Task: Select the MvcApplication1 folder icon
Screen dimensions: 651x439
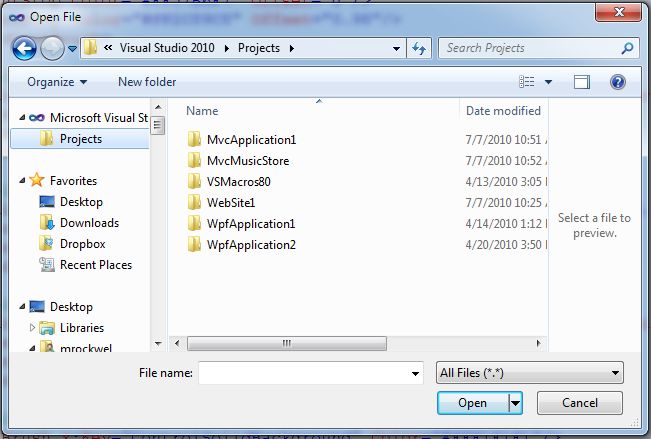Action: (194, 140)
